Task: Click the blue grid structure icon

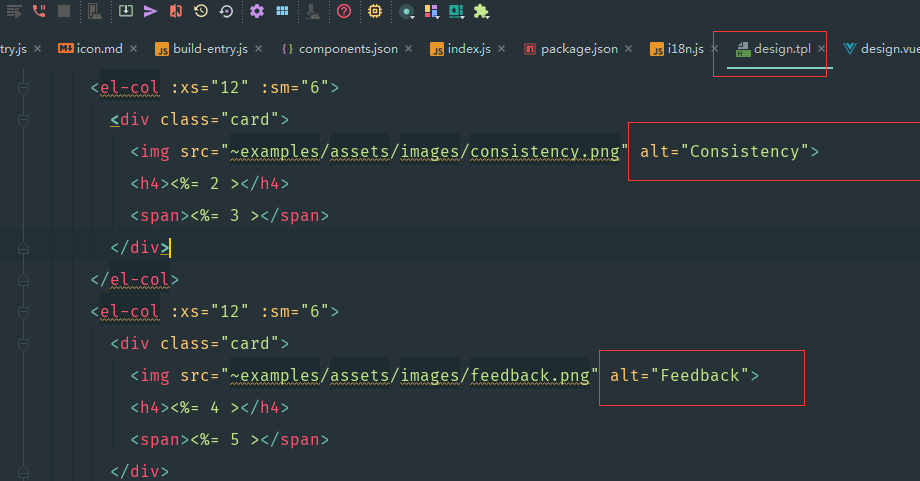Action: click(x=282, y=11)
